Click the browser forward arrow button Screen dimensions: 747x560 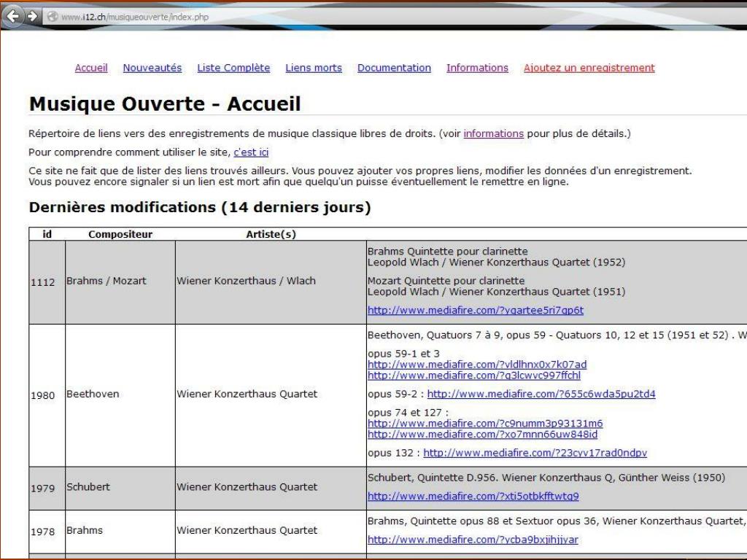pyautogui.click(x=32, y=16)
